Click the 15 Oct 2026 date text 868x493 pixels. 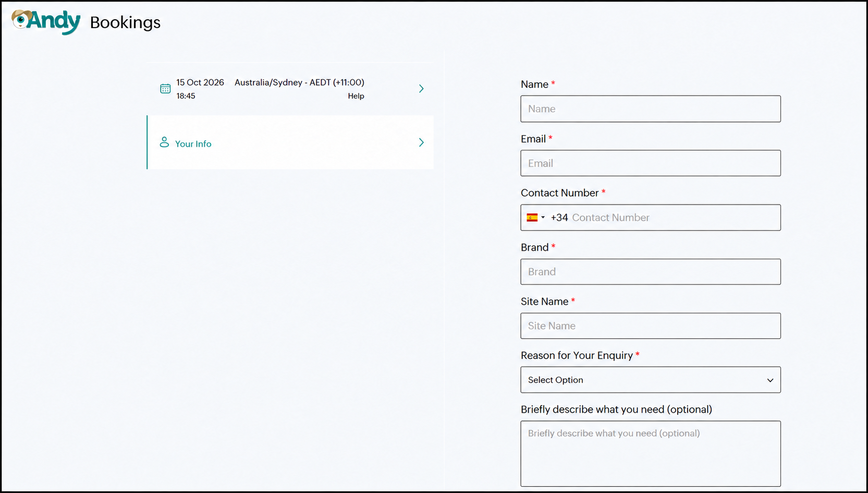(x=200, y=82)
